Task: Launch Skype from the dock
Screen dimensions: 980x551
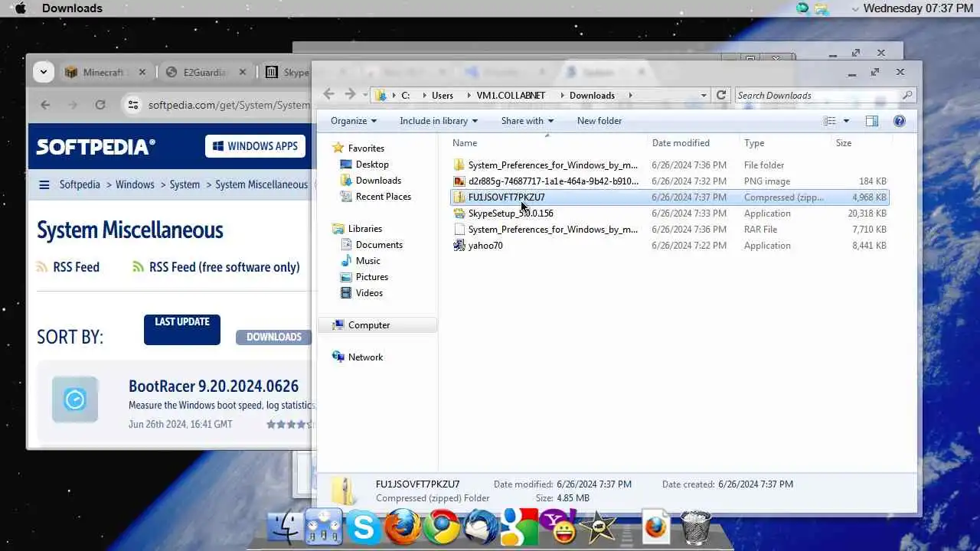Action: tap(364, 527)
